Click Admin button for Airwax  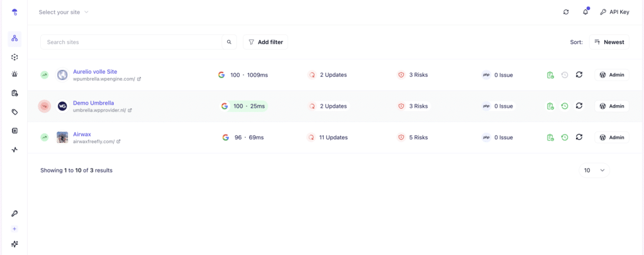click(611, 137)
